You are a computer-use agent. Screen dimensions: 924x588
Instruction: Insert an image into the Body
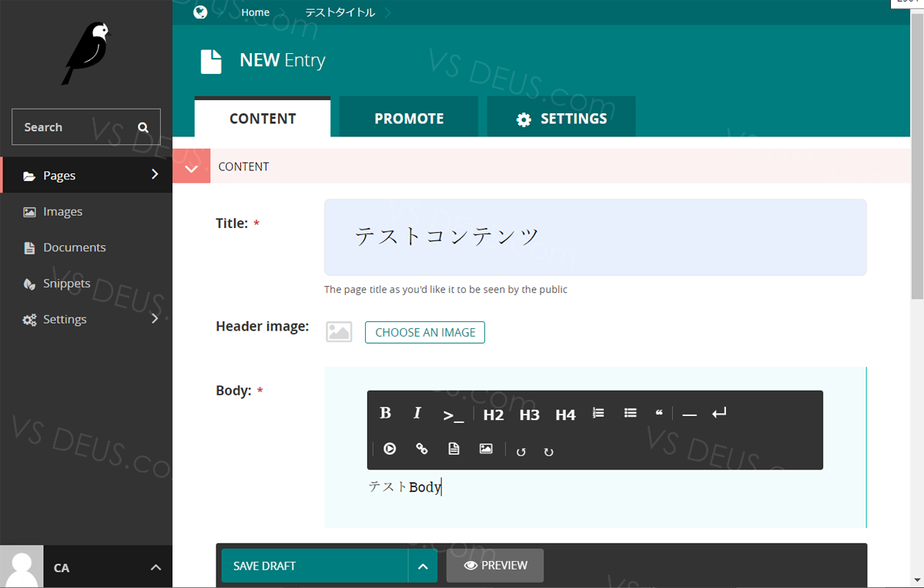pos(486,449)
